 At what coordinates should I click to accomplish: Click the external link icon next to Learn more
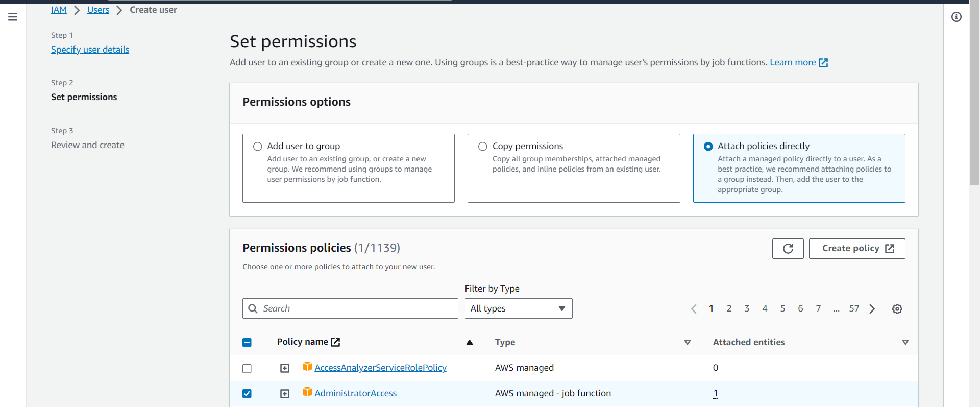click(x=823, y=62)
